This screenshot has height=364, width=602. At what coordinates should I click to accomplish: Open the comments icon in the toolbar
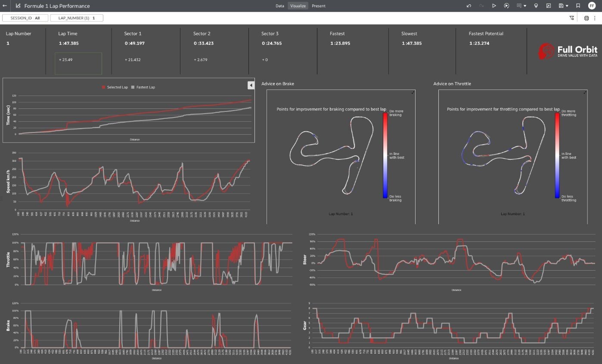[x=518, y=6]
